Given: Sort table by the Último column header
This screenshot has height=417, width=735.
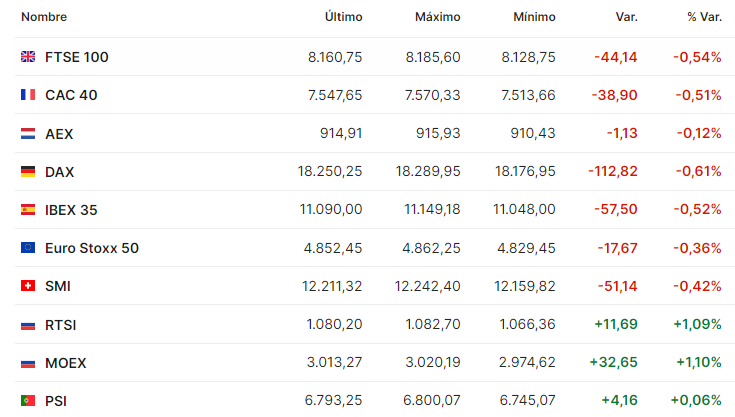Looking at the screenshot, I should coord(344,17).
